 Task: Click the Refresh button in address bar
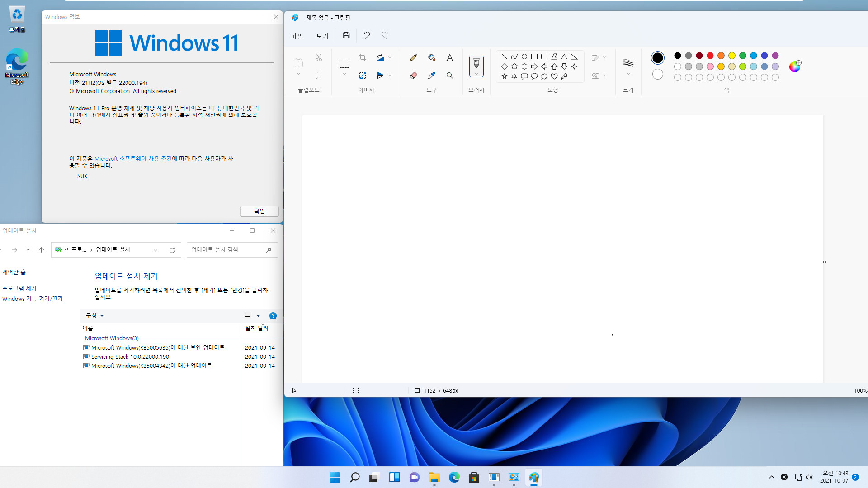[x=172, y=250]
